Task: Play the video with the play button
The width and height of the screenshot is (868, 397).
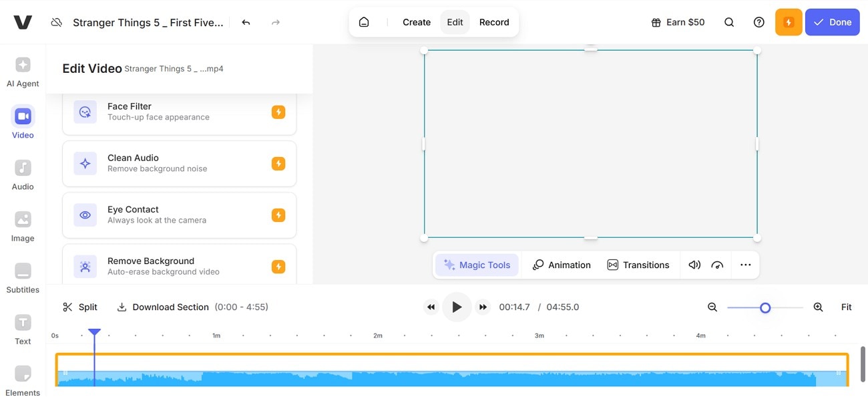Action: [457, 307]
